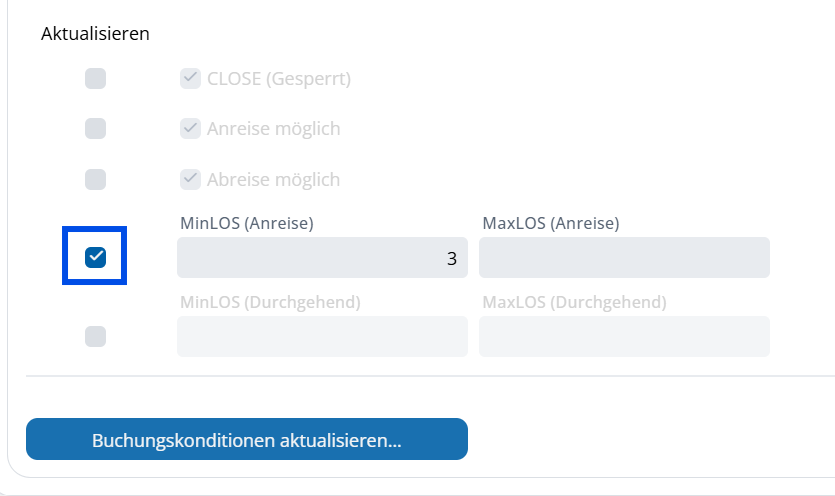This screenshot has height=496, width=835.
Task: Click into the MinLOS (Durchgehend) input box
Action: 322,337
